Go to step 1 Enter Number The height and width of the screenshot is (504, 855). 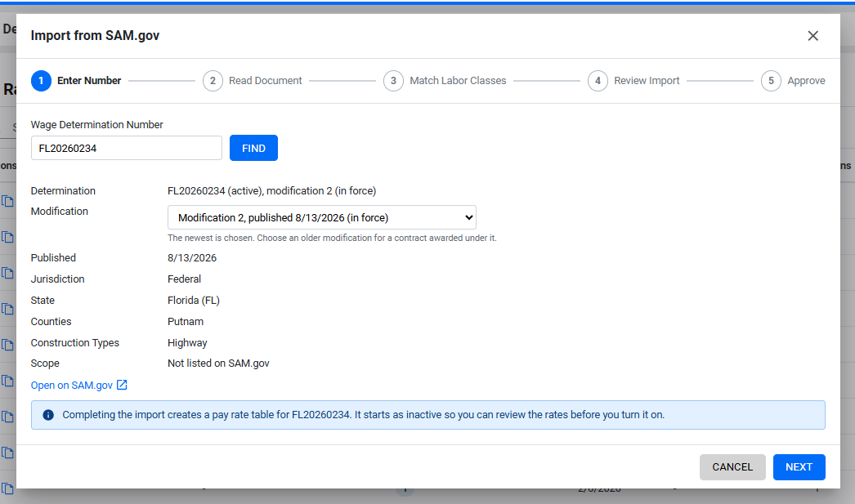coord(76,81)
